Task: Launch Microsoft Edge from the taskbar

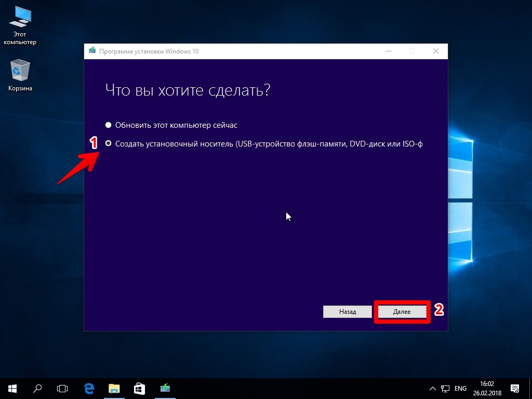Action: pyautogui.click(x=89, y=389)
